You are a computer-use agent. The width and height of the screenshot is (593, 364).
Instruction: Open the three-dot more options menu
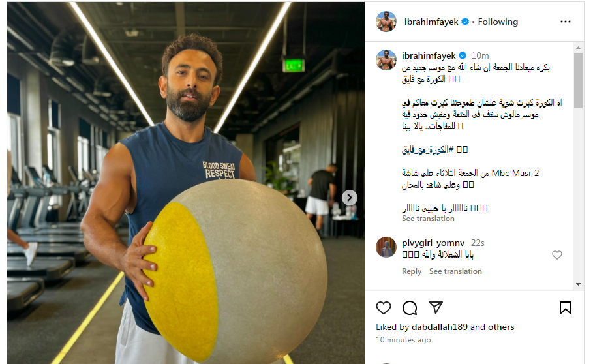tap(566, 22)
